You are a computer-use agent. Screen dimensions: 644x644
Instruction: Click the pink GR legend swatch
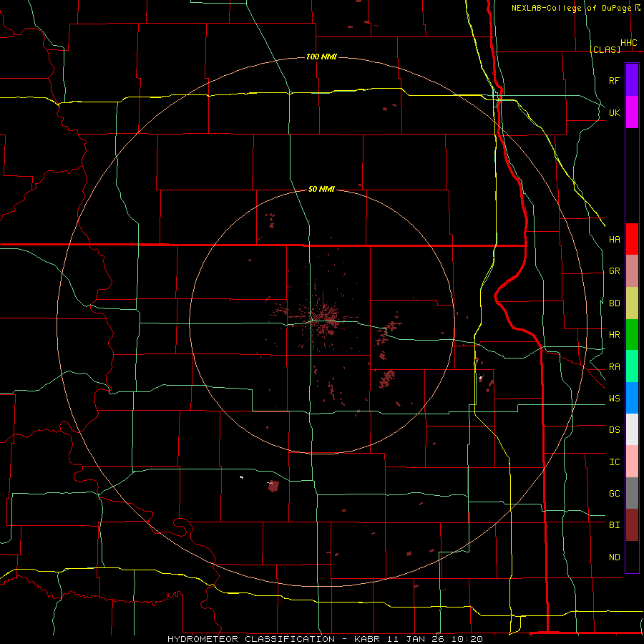coord(632,271)
